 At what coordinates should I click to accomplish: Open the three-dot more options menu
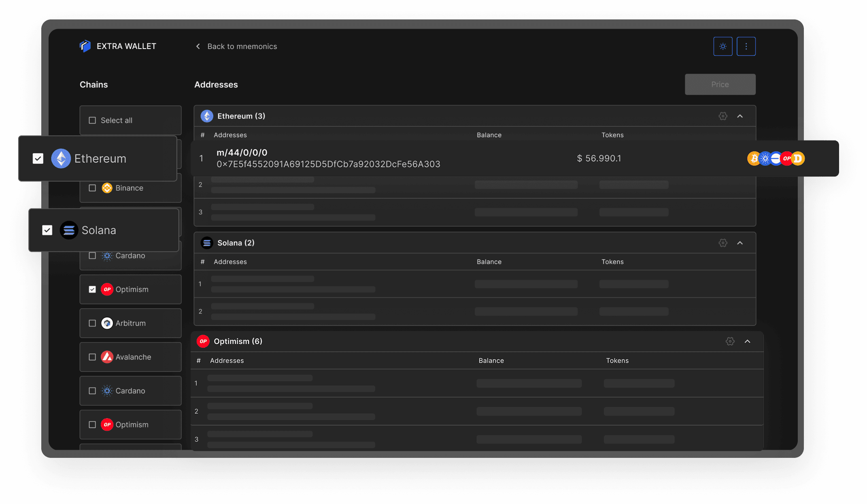click(x=746, y=47)
